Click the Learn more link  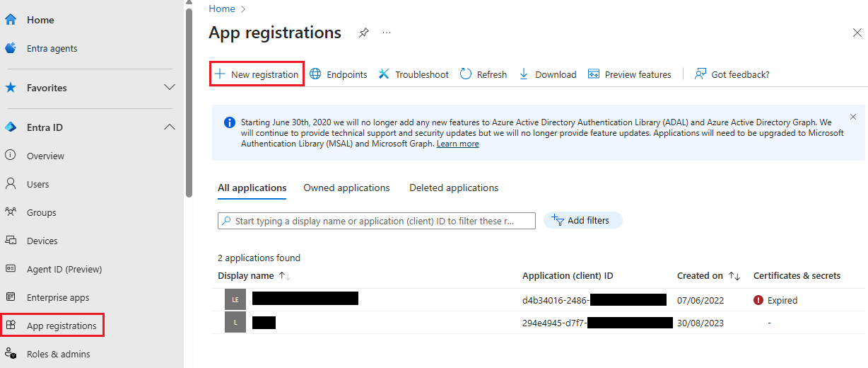click(457, 144)
